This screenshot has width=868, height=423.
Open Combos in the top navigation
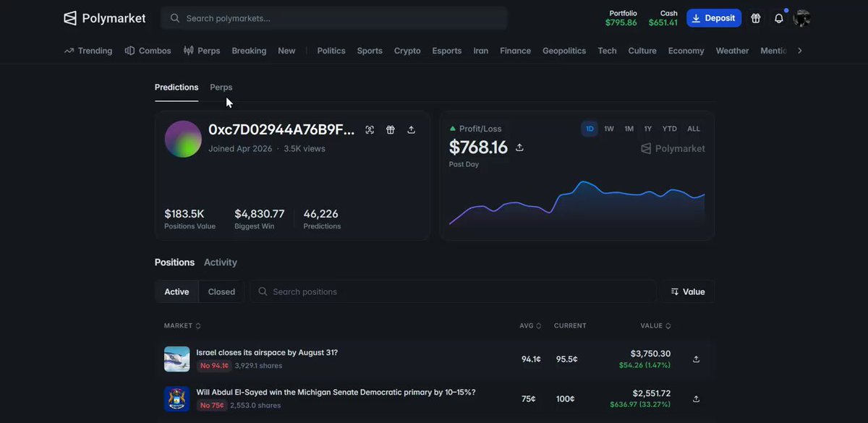(x=148, y=51)
